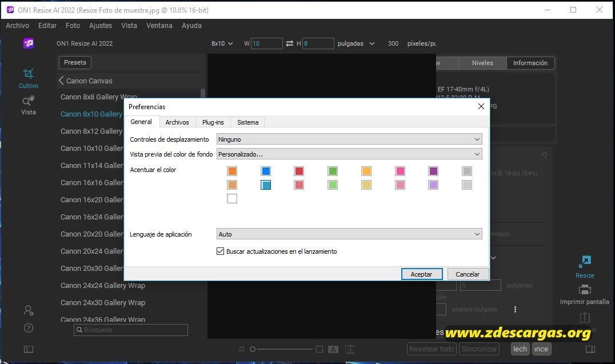Select Canon 16x20 Gallery preset
This screenshot has height=364, width=615.
[x=91, y=200]
